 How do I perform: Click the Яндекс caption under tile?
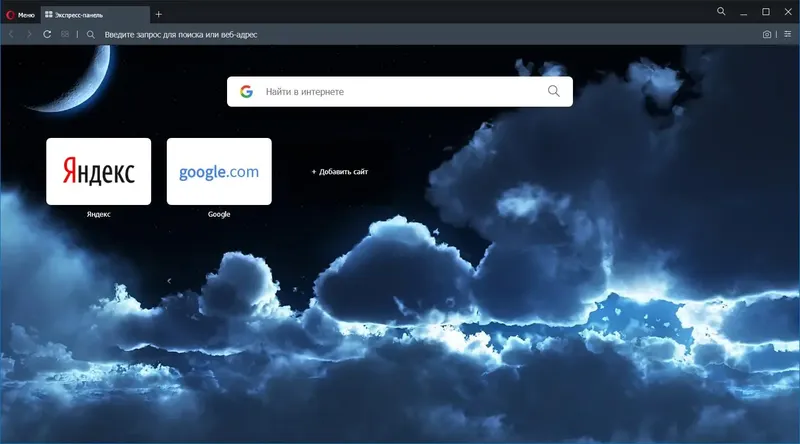pos(98,214)
